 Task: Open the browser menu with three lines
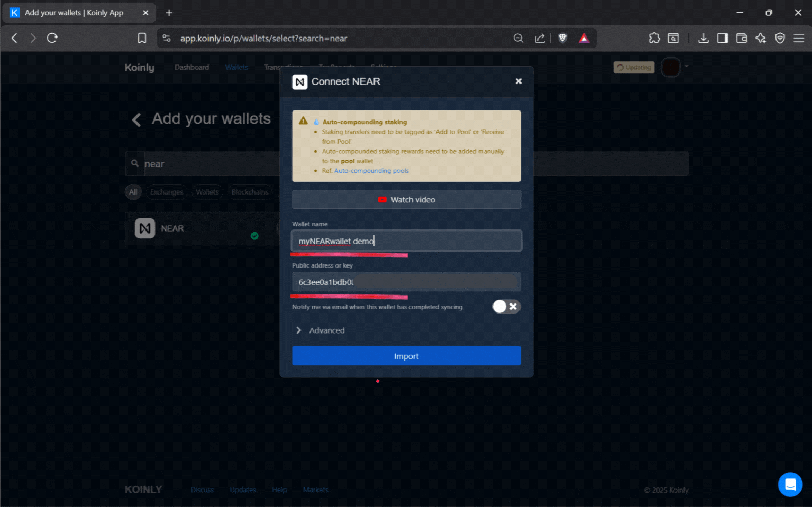(800, 38)
